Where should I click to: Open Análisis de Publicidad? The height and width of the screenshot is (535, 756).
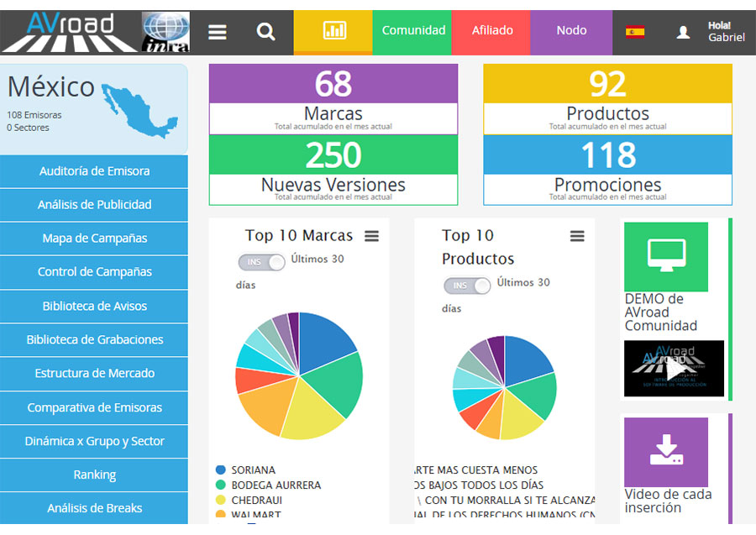point(94,205)
